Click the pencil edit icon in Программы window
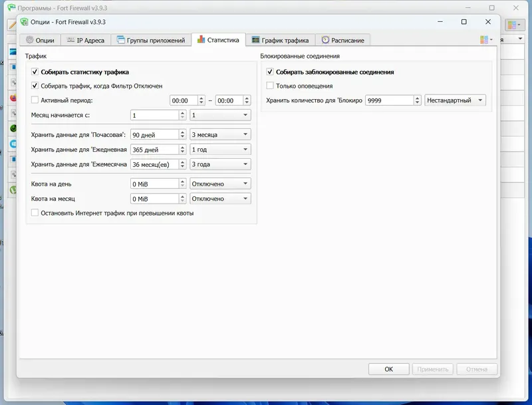Viewport: 532px width, 405px height. tap(12, 25)
